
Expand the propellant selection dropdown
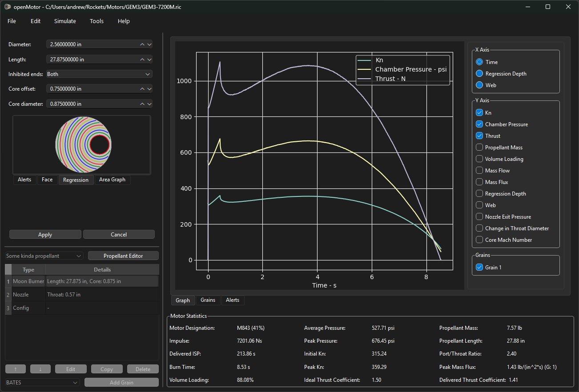(x=44, y=256)
